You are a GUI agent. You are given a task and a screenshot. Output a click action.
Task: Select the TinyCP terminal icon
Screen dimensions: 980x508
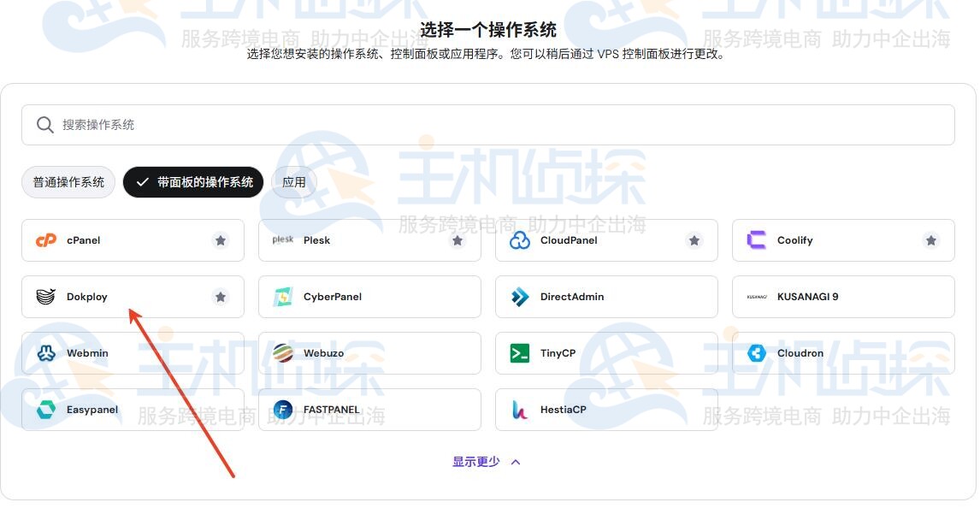pyautogui.click(x=520, y=353)
